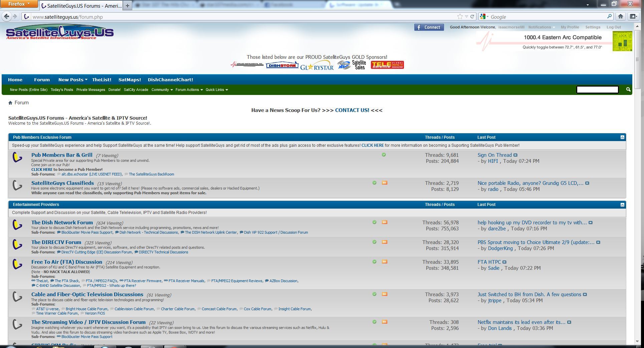Click the RSS icon for Streaming Video / IPTV Forum
This screenshot has height=348, width=644.
pyautogui.click(x=385, y=322)
